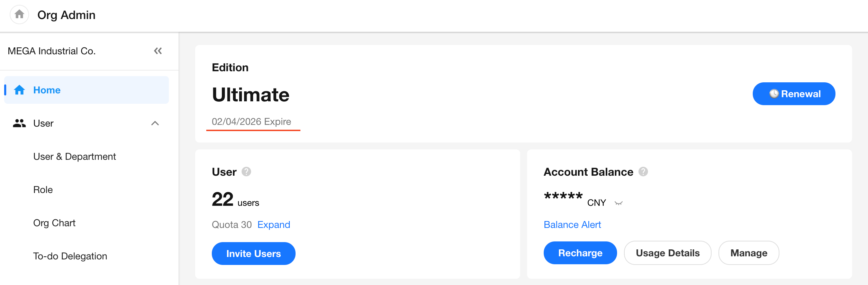Screen dimensions: 868x285
Task: Open To-do Delegation menu item
Action: 70,256
